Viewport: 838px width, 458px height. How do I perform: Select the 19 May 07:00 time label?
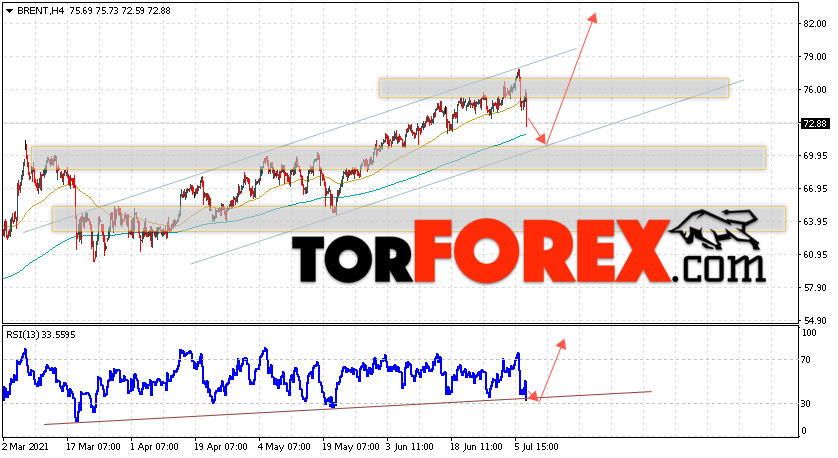(351, 447)
